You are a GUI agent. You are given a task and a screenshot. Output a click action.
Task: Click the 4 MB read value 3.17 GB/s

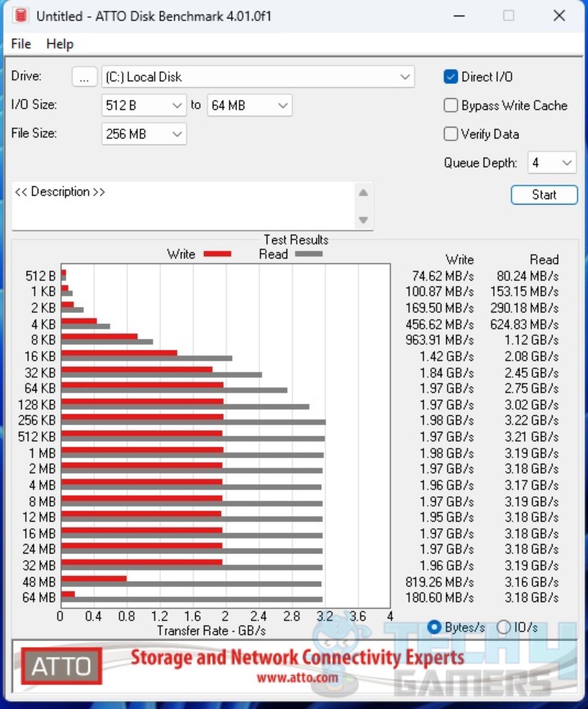click(532, 485)
